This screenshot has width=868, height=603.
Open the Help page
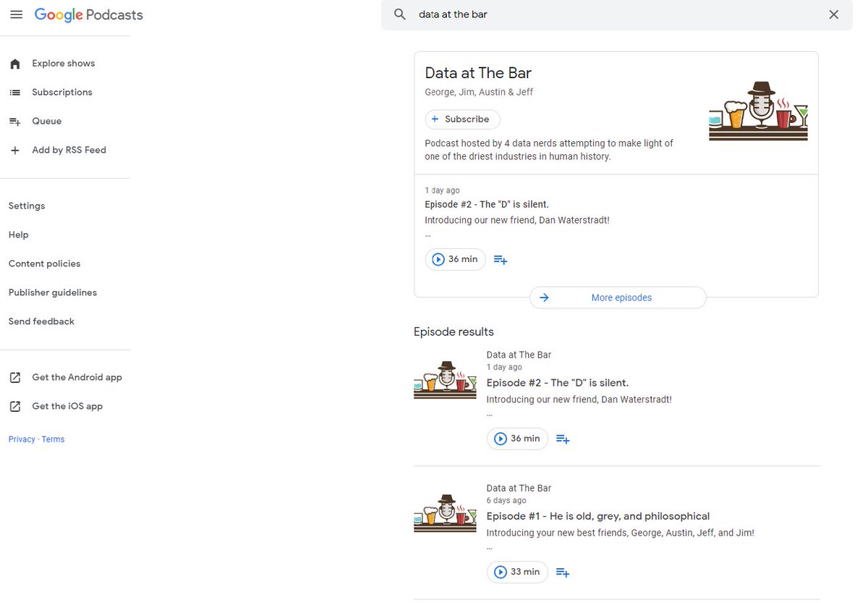[19, 235]
